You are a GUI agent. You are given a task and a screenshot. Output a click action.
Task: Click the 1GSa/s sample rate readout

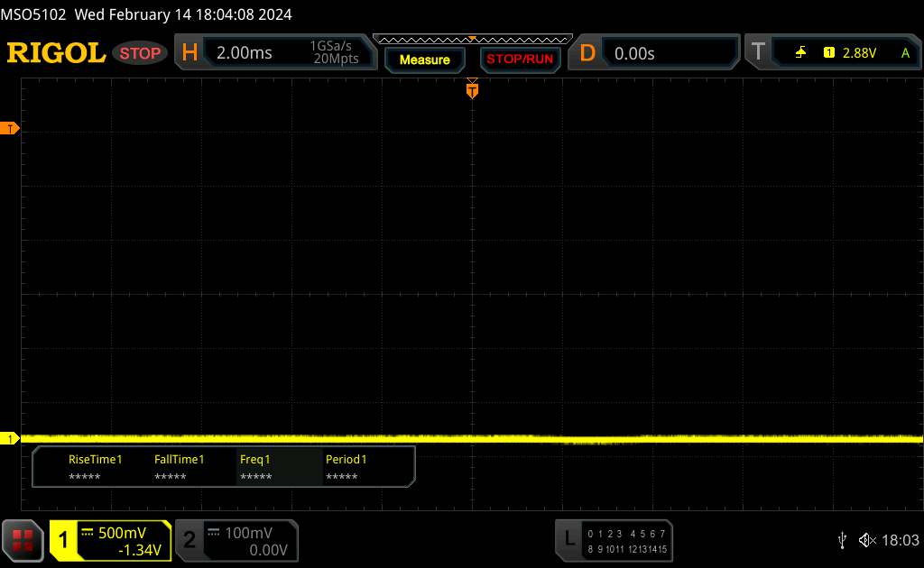[x=330, y=46]
